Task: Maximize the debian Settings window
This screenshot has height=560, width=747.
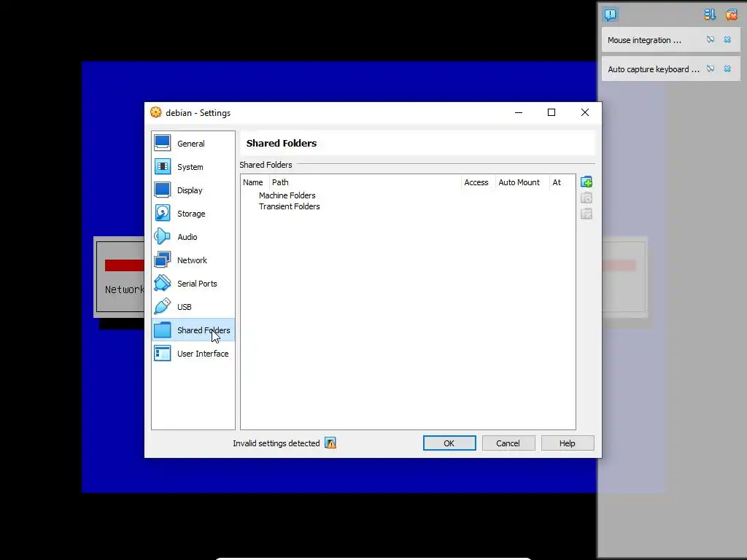Action: [x=551, y=112]
